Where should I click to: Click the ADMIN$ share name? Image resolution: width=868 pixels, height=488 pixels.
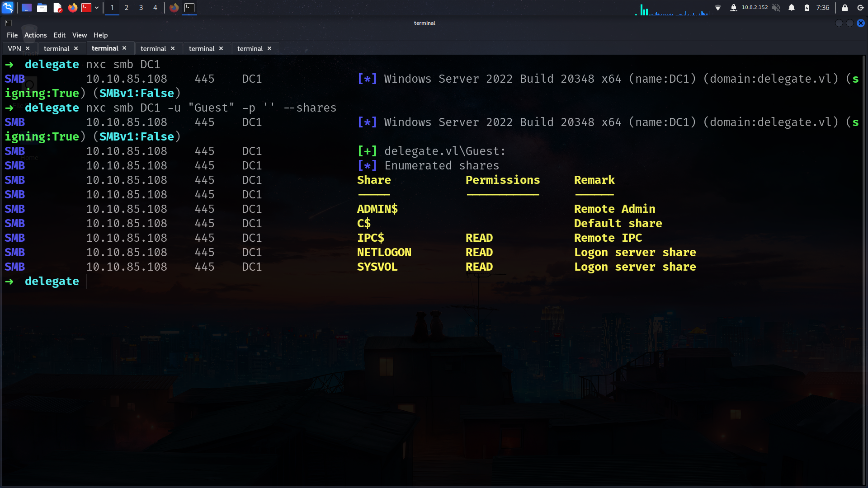[377, 209]
